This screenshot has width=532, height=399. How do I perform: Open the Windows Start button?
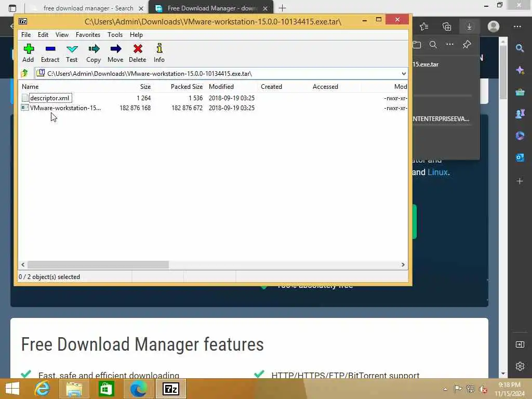point(12,389)
